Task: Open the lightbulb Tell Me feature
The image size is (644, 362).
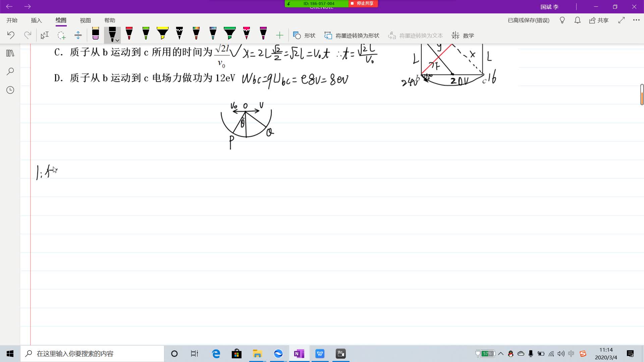Action: pyautogui.click(x=562, y=20)
